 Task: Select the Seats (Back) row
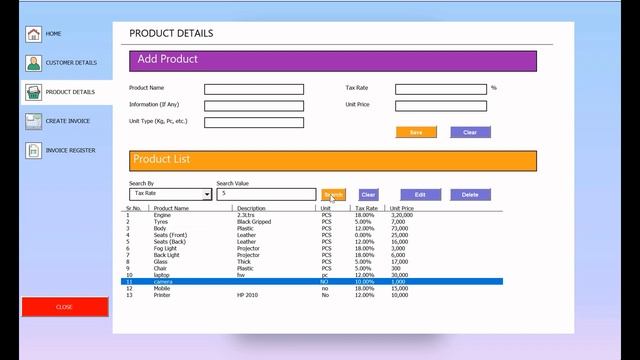click(312, 242)
